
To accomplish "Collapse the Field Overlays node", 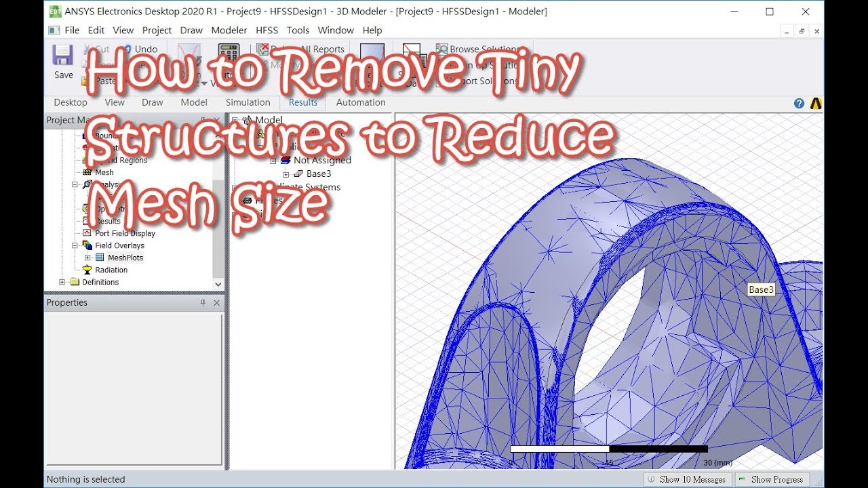I will [75, 245].
